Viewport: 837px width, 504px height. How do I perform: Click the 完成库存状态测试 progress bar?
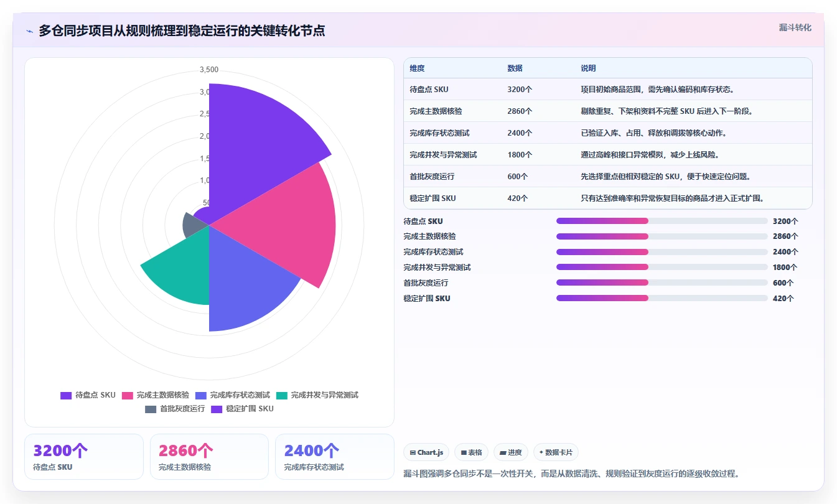pyautogui.click(x=662, y=252)
